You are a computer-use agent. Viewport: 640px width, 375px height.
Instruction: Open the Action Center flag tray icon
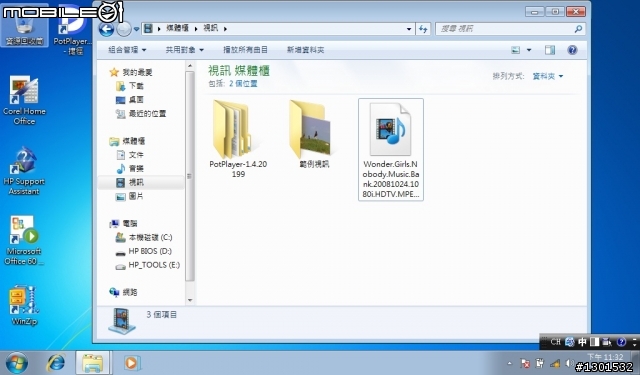click(525, 363)
